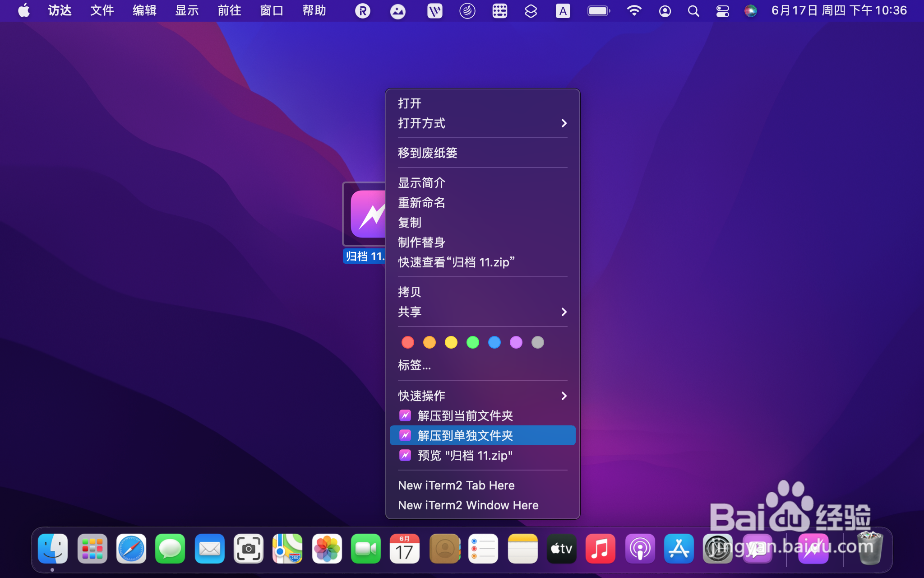Click the App Store Dock icon
Image resolution: width=924 pixels, height=578 pixels.
click(679, 549)
